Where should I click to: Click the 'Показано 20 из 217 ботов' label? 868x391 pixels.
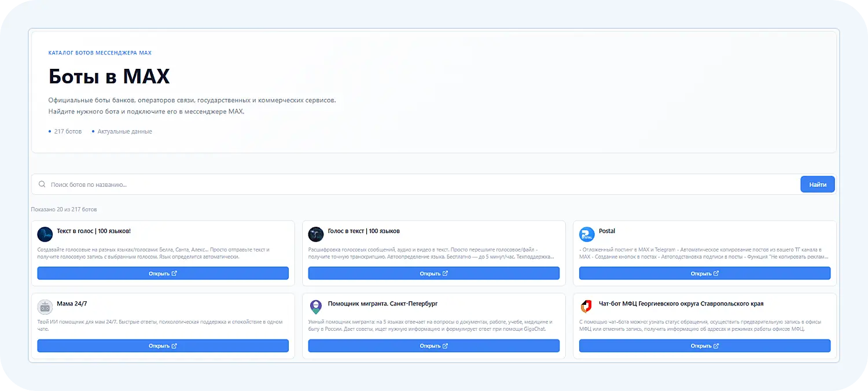point(62,209)
